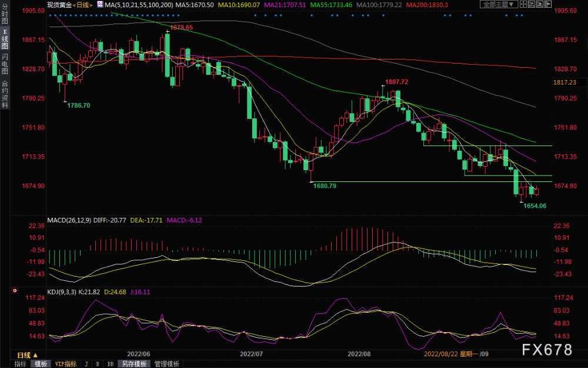Click the shift-right chart icon

548,4
